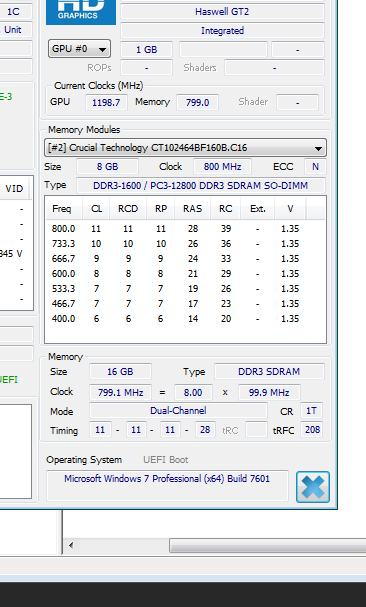
Task: Click the Intel HD Graphics logo
Action: coord(81,12)
